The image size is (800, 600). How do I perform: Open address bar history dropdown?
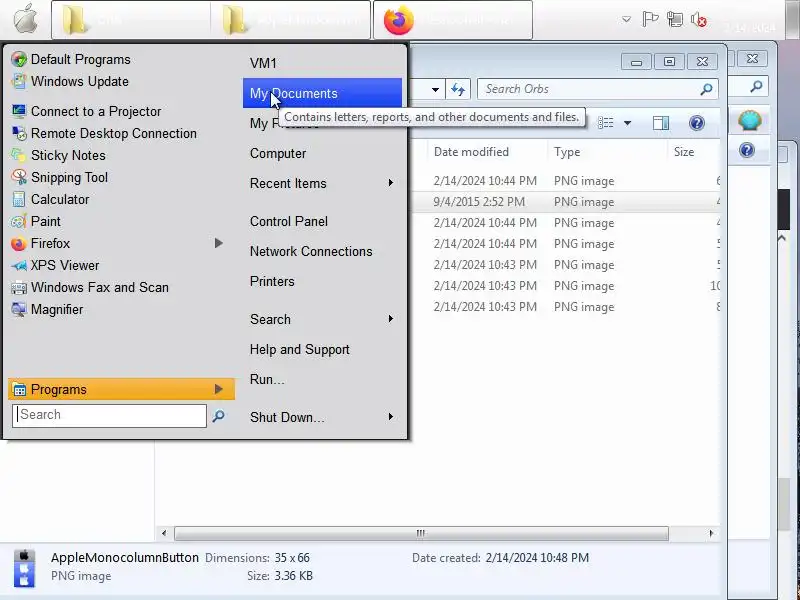point(435,90)
